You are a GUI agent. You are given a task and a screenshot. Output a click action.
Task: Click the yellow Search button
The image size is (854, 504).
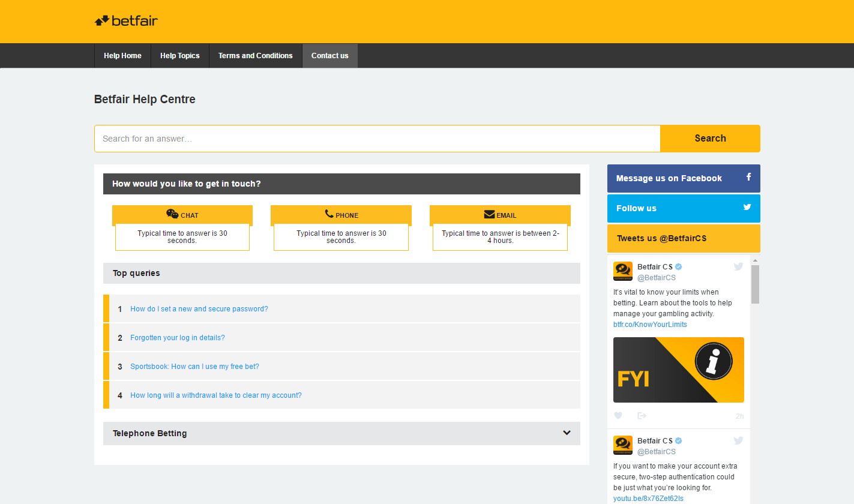710,139
